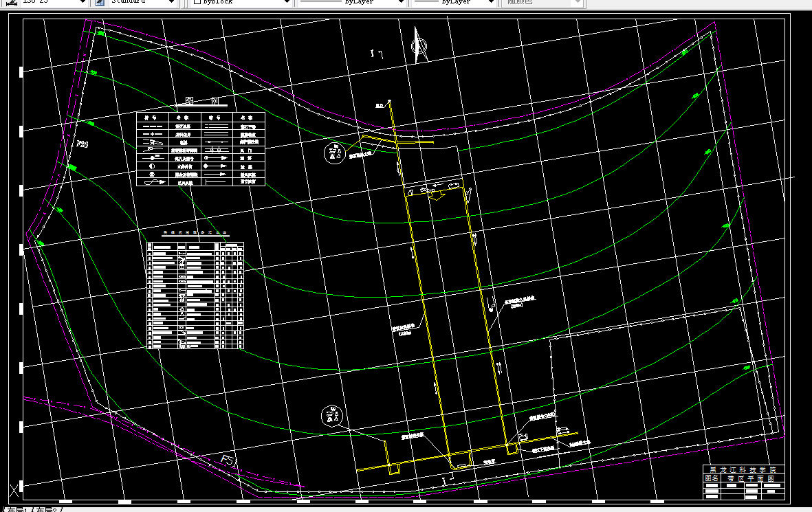
Task: Click the dimension style icon in toolbar
Action: pos(11,2)
